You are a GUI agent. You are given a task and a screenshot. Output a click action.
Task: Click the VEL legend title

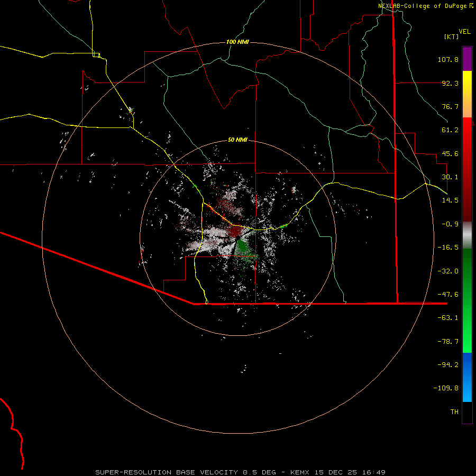[464, 32]
